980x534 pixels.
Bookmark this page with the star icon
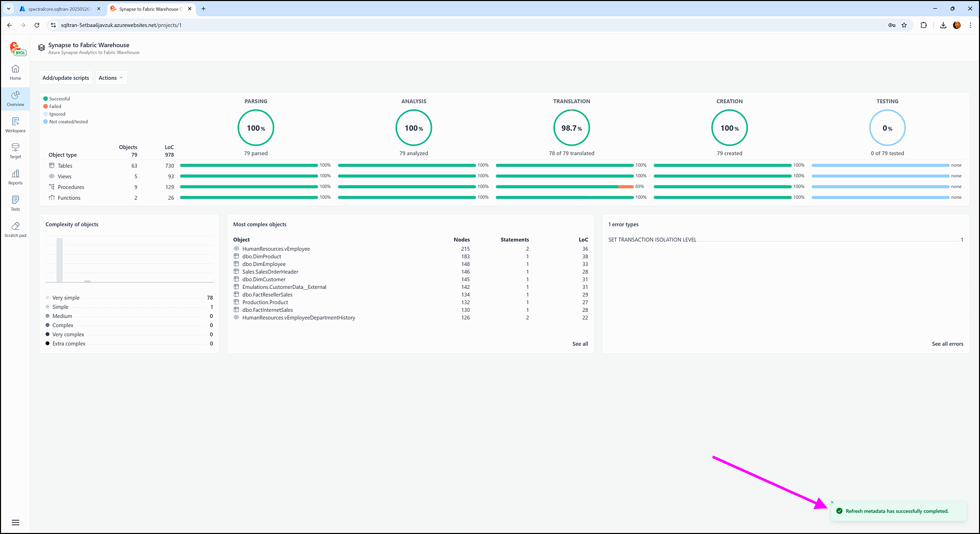pos(904,25)
